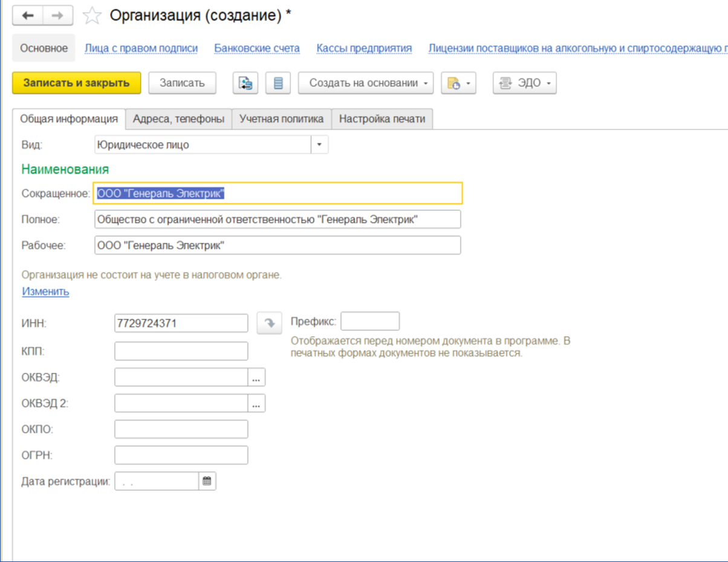Click the Изменить link

[46, 292]
